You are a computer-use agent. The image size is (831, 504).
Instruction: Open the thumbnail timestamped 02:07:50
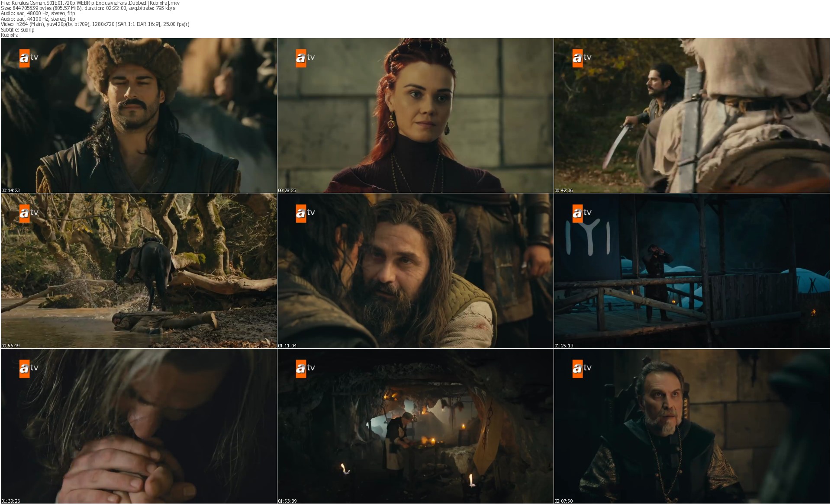click(692, 426)
